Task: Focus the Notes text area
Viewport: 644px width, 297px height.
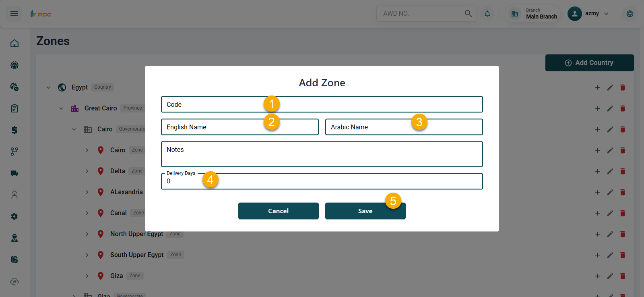Action: (x=322, y=154)
